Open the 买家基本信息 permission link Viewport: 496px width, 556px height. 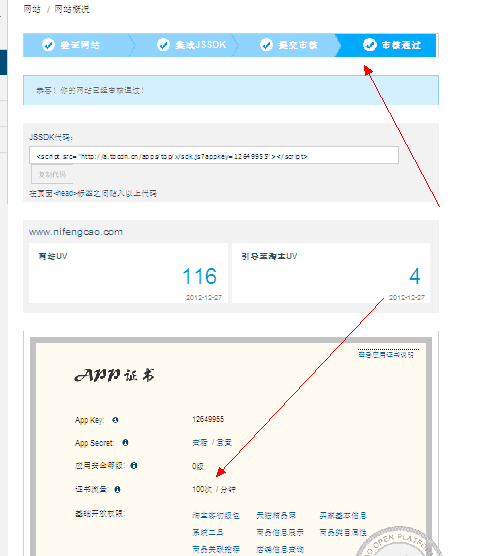(x=343, y=515)
